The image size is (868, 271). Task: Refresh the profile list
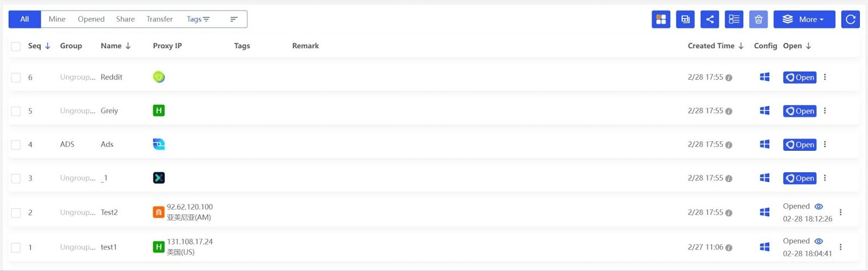(x=850, y=20)
